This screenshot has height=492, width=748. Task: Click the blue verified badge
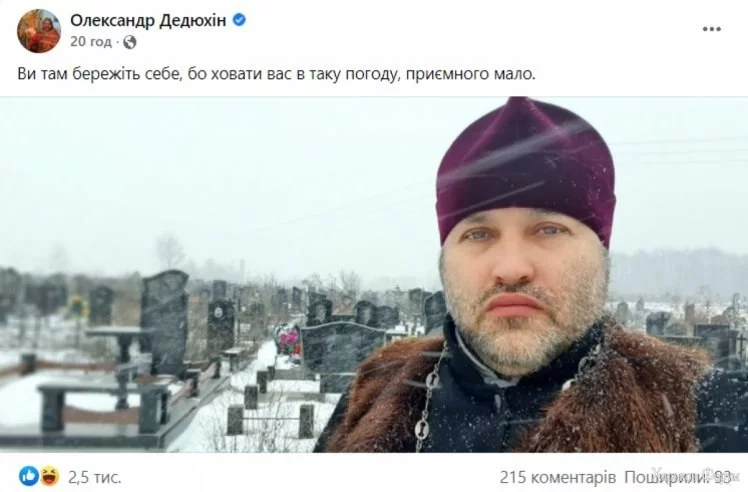point(239,20)
